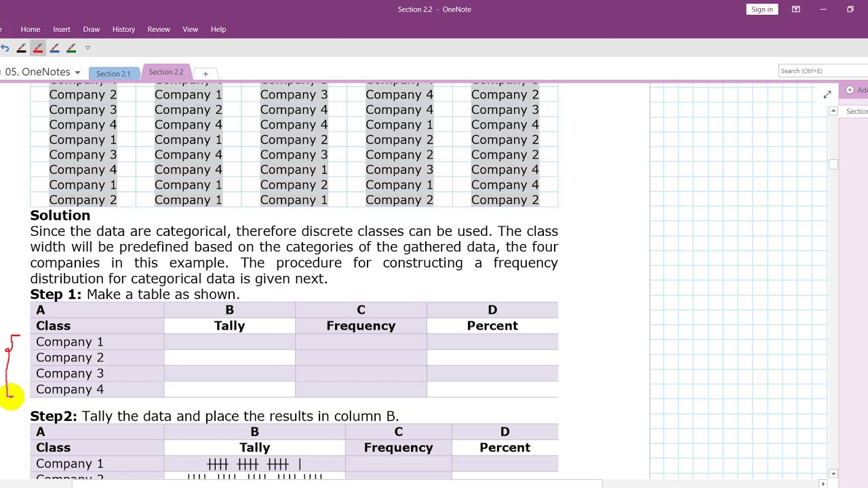Viewport: 868px width, 488px height.
Task: Click tally marks in Step 2 Company 1 row
Action: (254, 464)
